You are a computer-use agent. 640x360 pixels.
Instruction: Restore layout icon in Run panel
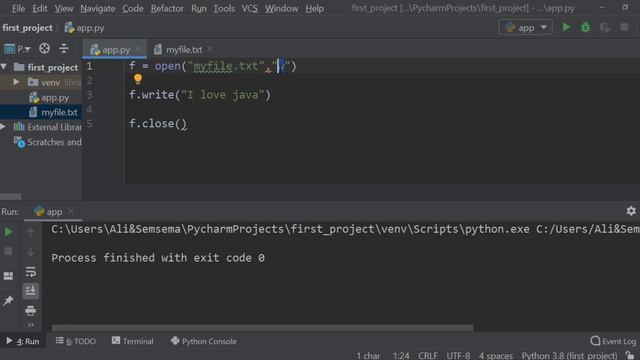coord(8,276)
